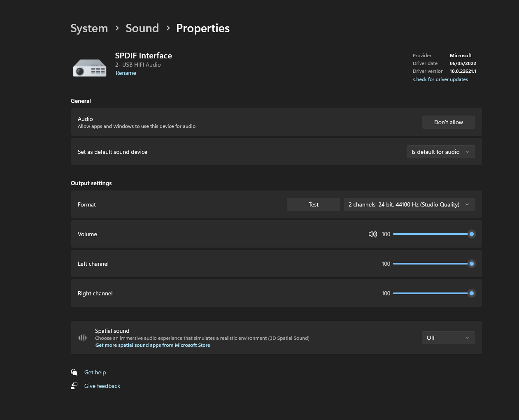Test the audio output format
The height and width of the screenshot is (420, 519).
click(314, 204)
